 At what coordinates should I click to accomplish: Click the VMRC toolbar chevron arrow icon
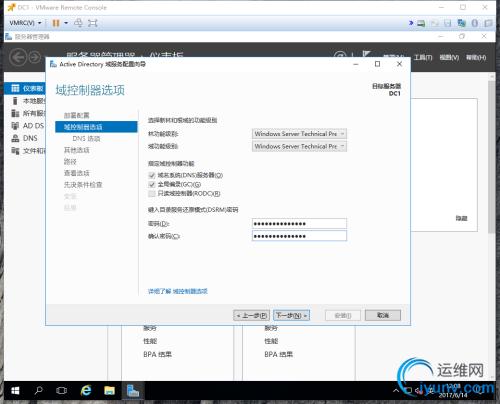click(411, 23)
